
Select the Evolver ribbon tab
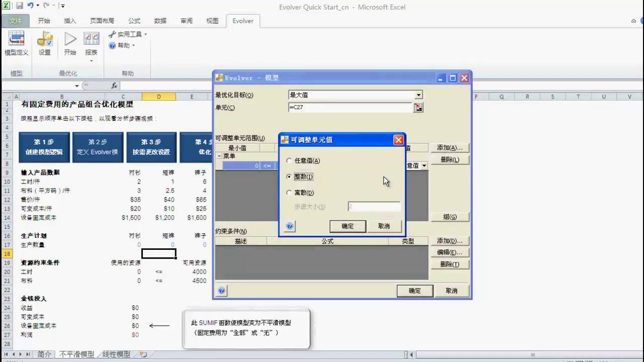pyautogui.click(x=243, y=21)
